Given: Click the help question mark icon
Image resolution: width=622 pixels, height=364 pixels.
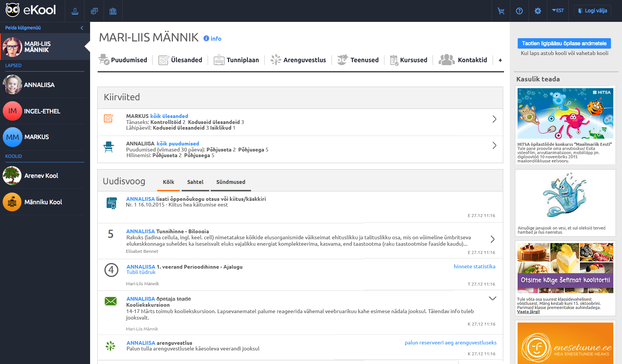Looking at the screenshot, I should 519,11.
